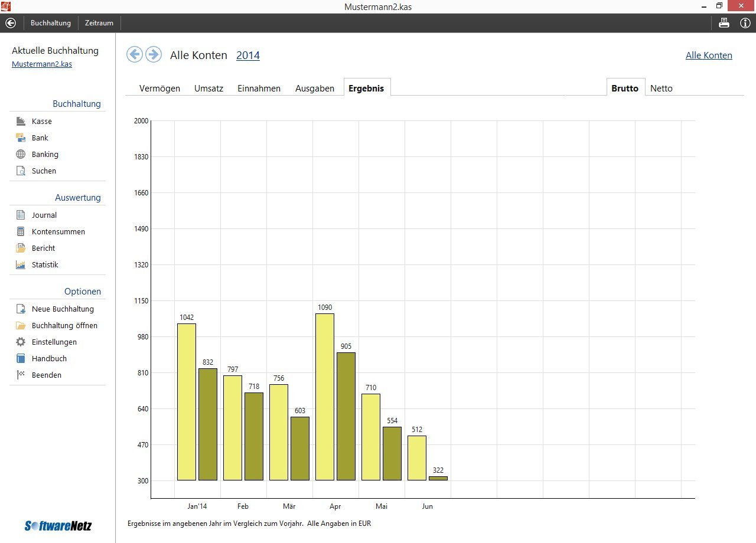
Task: Open the print icon
Action: [x=724, y=23]
